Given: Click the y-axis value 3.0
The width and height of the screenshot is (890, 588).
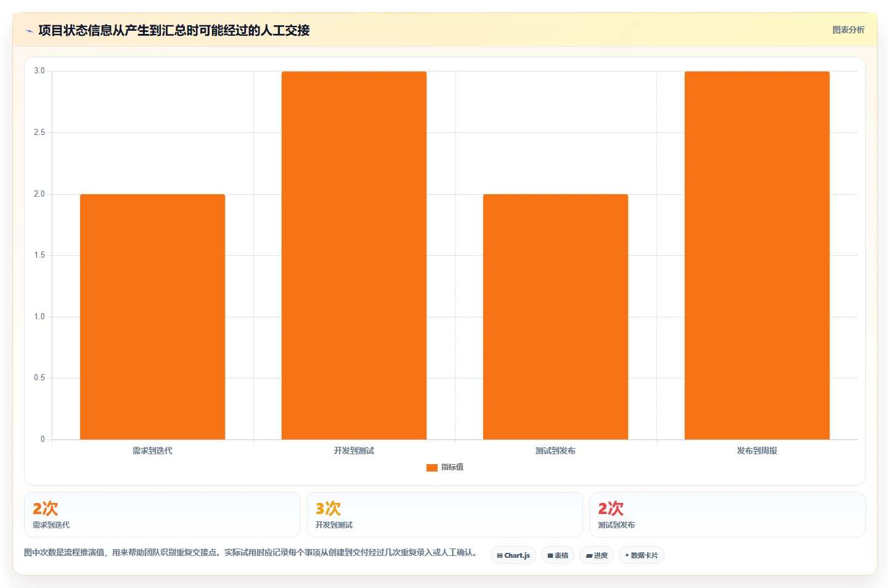Looking at the screenshot, I should 39,71.
